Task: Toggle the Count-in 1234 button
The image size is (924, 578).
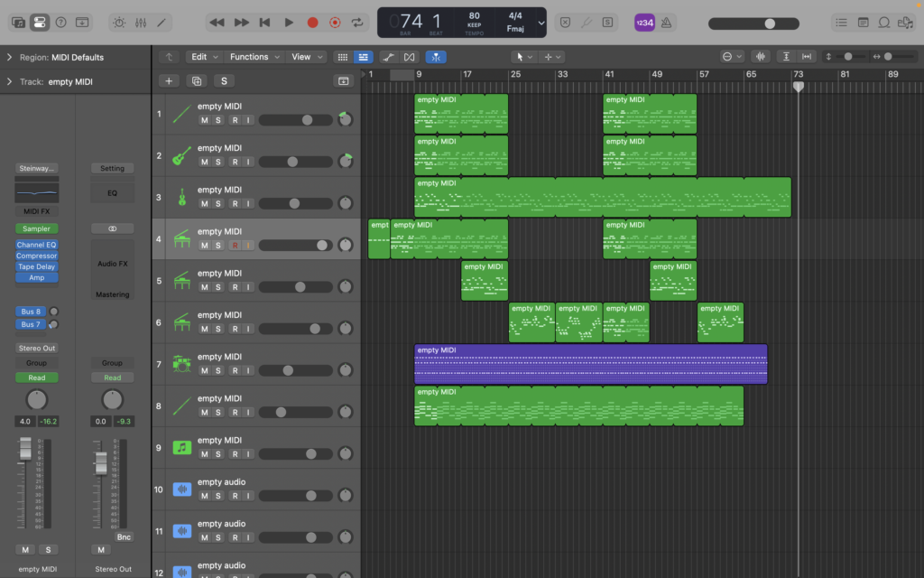Action: pos(644,23)
